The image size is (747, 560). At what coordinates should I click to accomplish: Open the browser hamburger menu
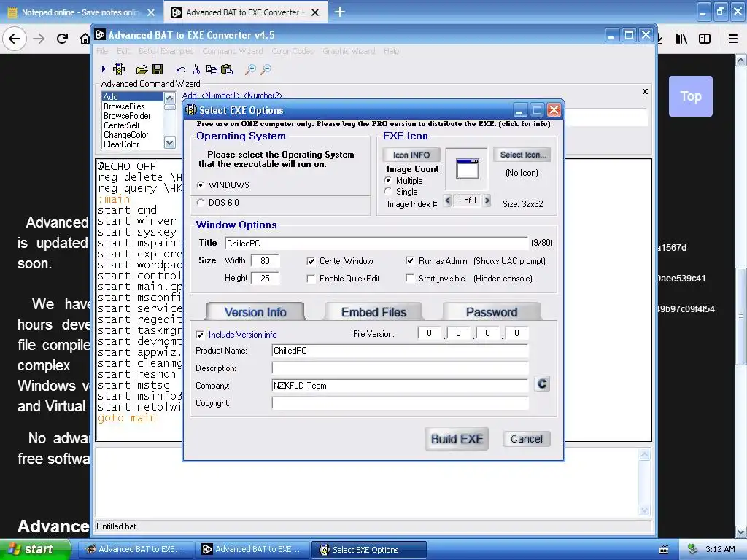(x=733, y=39)
